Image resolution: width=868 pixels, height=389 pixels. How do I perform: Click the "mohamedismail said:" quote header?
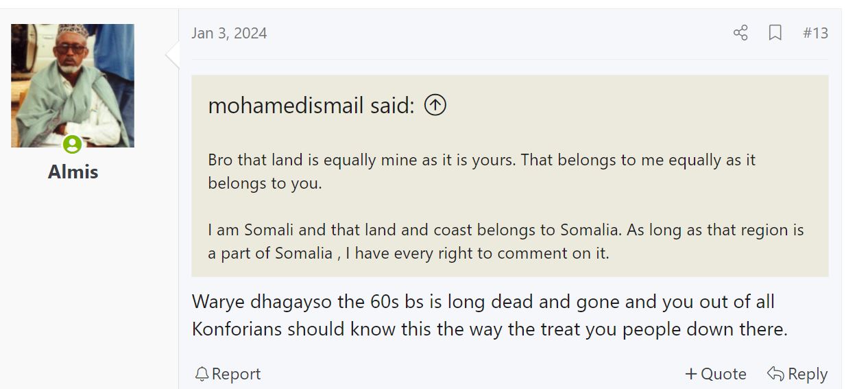pos(311,105)
